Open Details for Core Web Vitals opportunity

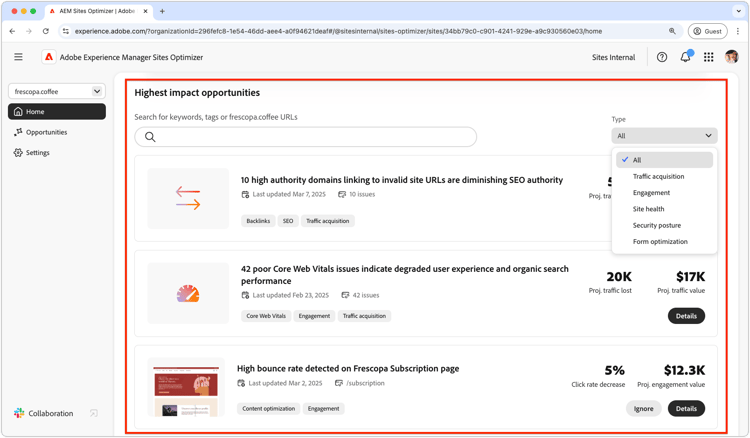pos(686,316)
